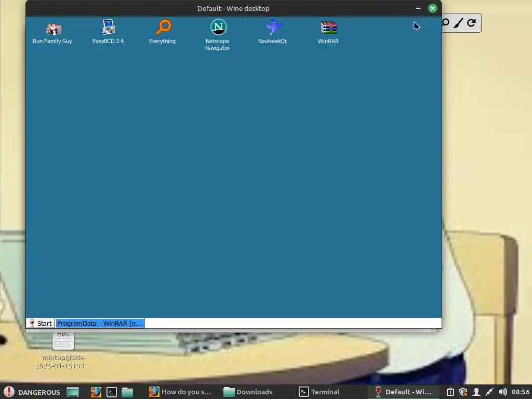Switch to 'How do you s...' Firefox window
The width and height of the screenshot is (532, 399).
(x=180, y=392)
